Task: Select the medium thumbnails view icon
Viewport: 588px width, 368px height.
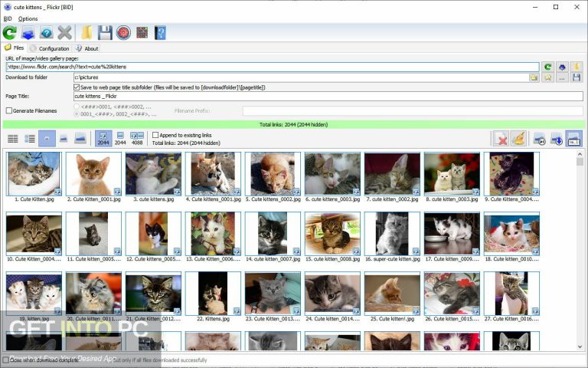Action: click(x=64, y=139)
